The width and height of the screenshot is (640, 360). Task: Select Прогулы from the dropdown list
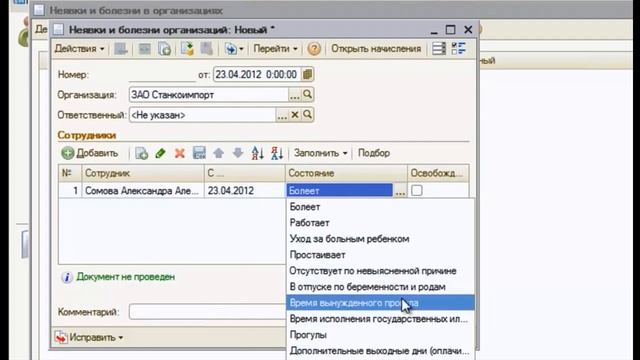click(380, 335)
